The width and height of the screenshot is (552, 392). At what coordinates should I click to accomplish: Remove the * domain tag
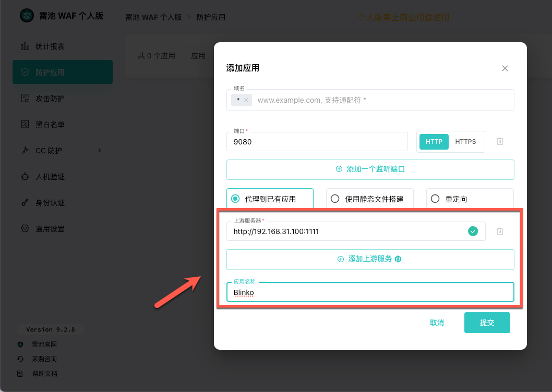[x=246, y=100]
